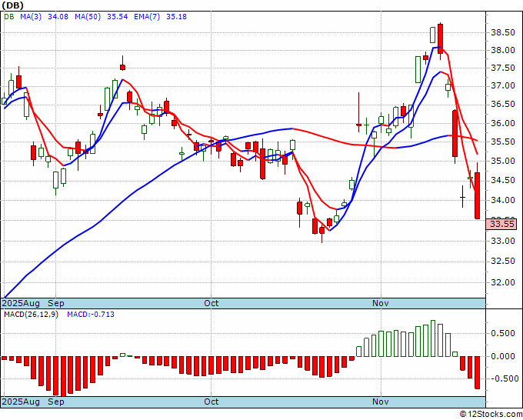Click the 12Stocks.com copyright link
523x420 pixels.
[491, 415]
